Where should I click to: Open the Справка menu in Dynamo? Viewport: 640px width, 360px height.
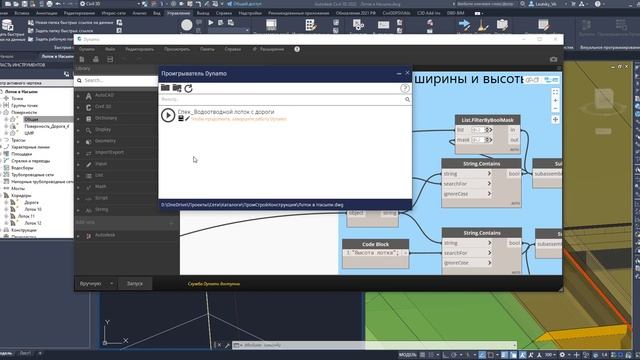233,49
